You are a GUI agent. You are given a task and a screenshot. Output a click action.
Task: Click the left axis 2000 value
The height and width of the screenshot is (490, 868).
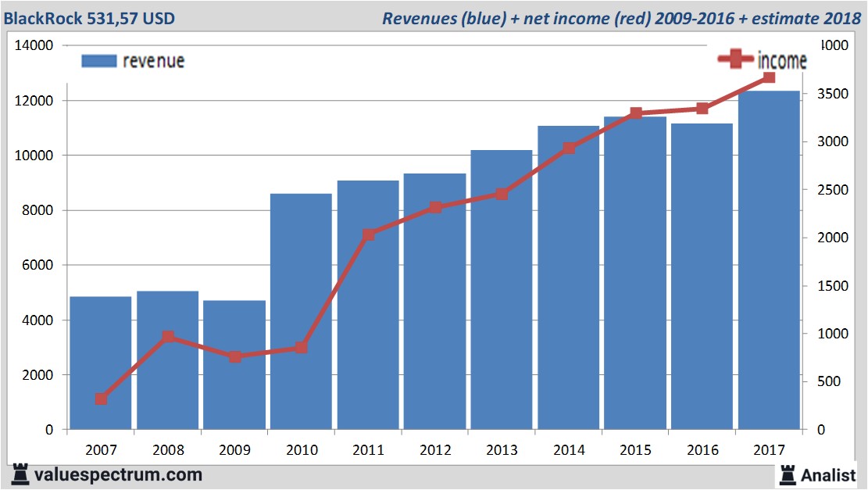[x=38, y=375]
